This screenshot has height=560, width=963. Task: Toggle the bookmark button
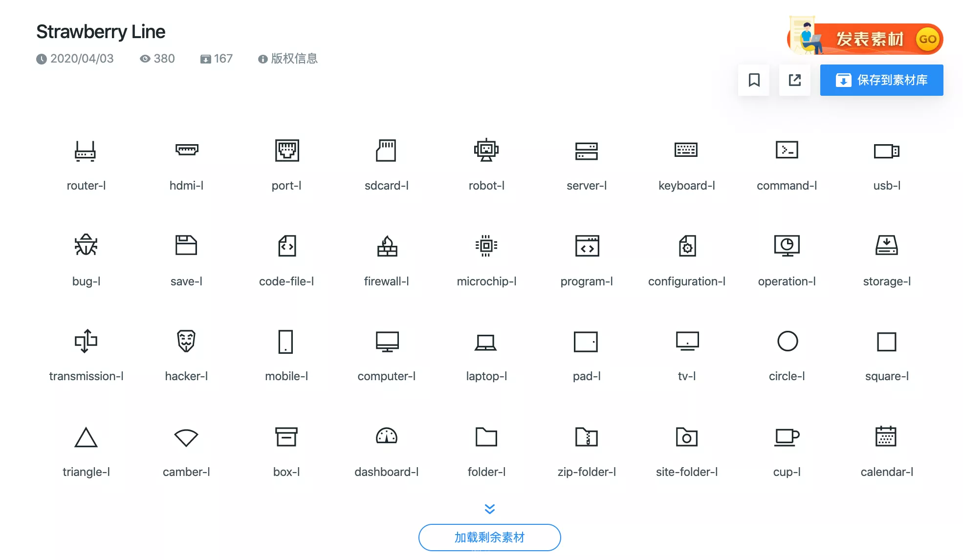point(754,80)
